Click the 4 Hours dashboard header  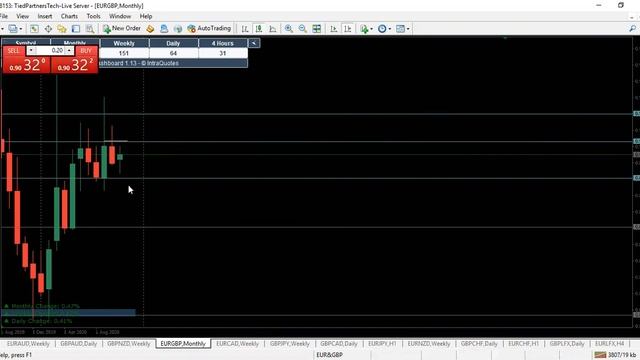(222, 43)
